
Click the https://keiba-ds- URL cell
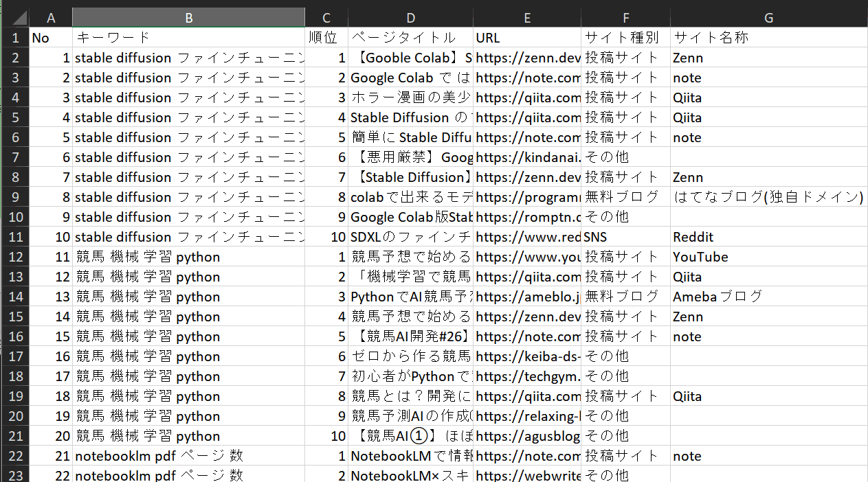(527, 356)
